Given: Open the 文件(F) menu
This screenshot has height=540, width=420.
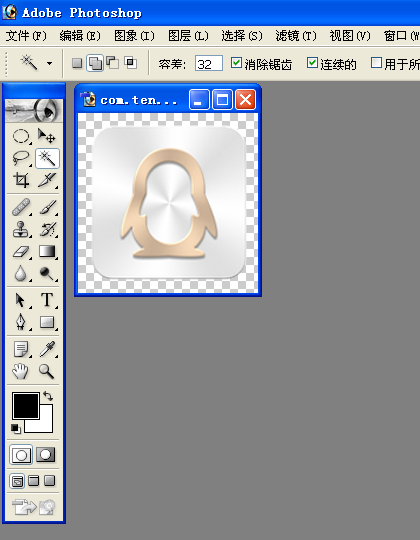Looking at the screenshot, I should (26, 36).
